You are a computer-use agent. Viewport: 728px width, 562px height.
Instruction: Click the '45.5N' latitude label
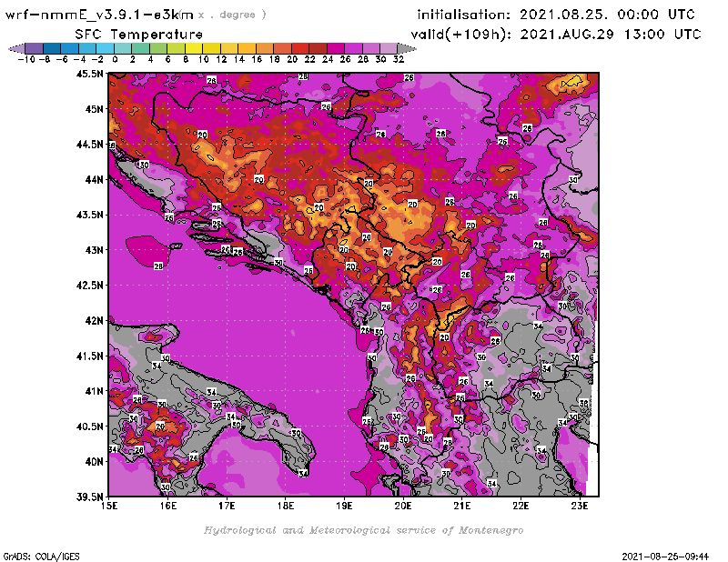click(x=89, y=74)
